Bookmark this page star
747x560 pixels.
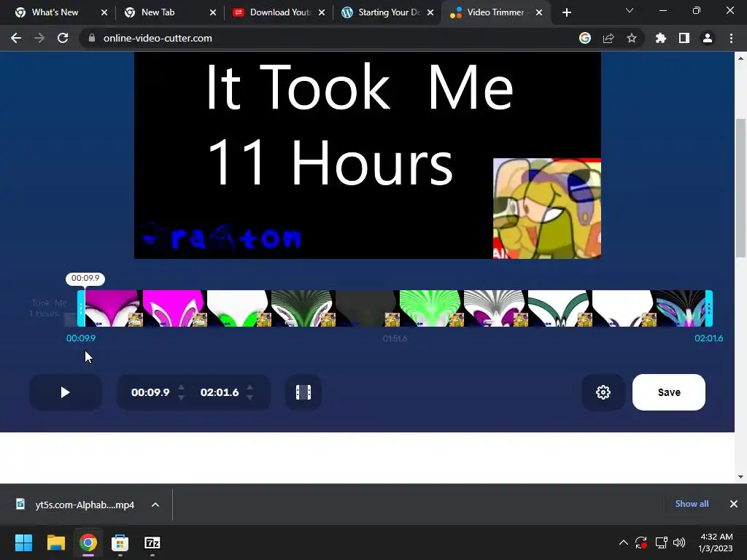[x=631, y=38]
